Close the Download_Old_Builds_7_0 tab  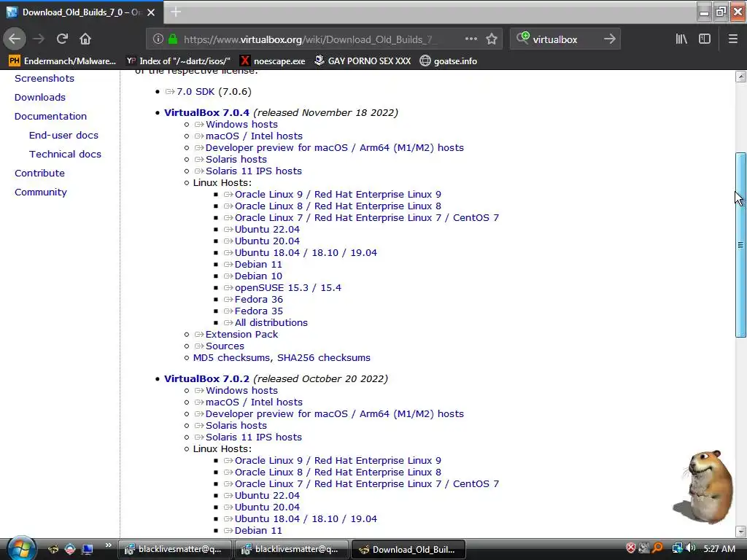click(x=151, y=12)
